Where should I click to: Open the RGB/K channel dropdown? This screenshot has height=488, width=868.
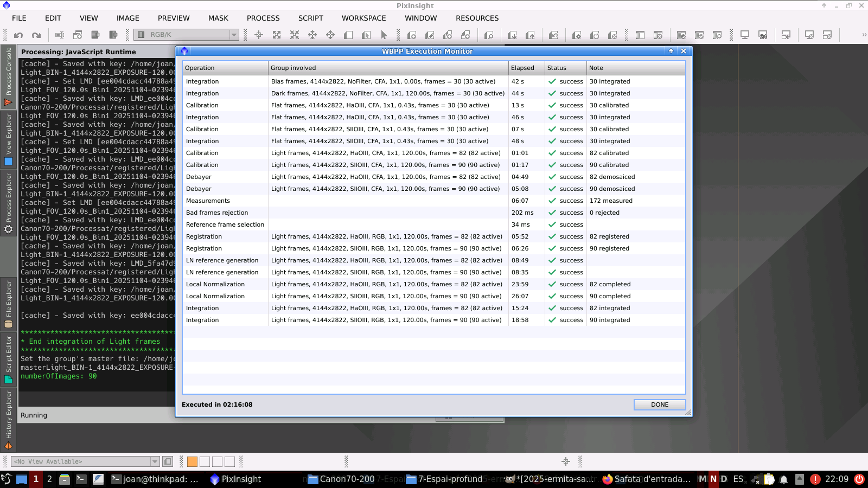coord(186,35)
